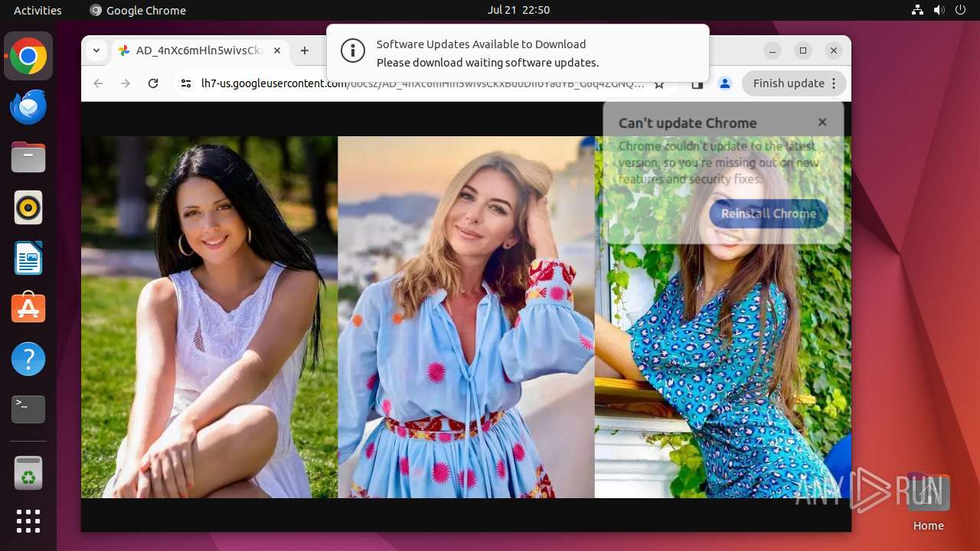Image resolution: width=980 pixels, height=551 pixels.
Task: Open the Finish update menu
Action: pos(794,83)
